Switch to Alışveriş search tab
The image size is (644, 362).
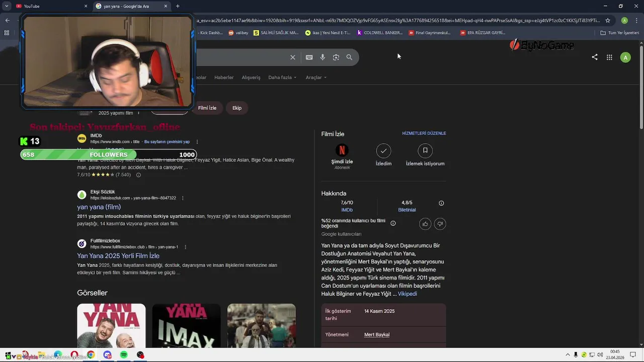[x=251, y=77]
